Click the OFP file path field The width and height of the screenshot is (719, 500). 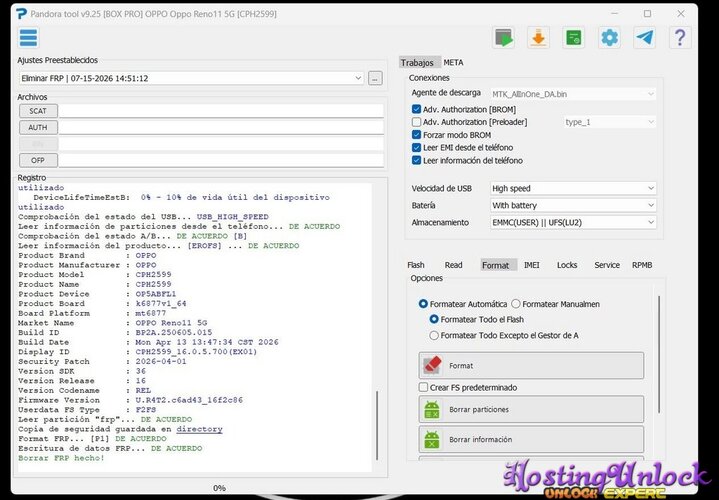tap(221, 161)
